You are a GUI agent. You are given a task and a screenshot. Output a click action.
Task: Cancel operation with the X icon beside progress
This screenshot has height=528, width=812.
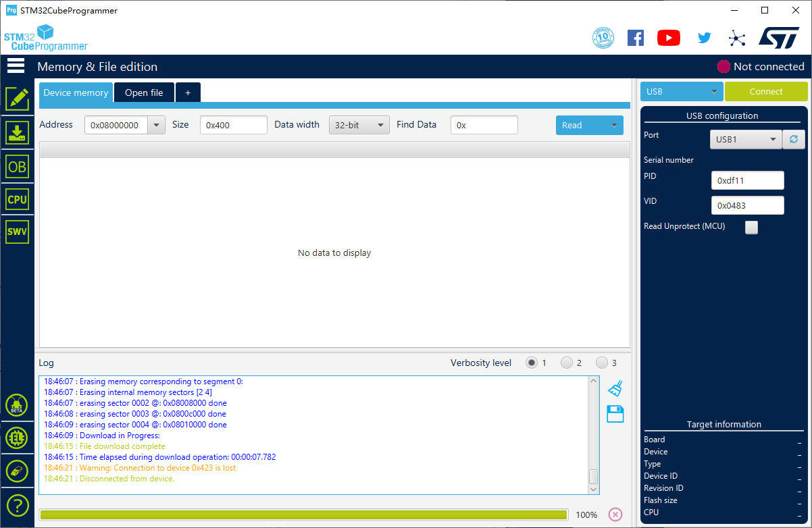615,514
